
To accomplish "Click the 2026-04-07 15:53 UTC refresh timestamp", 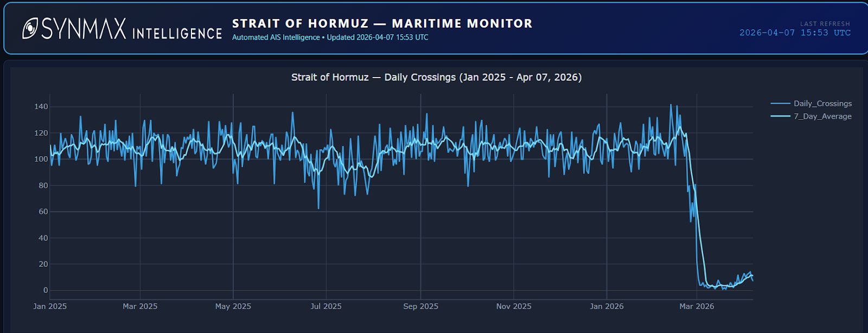I will [x=795, y=33].
